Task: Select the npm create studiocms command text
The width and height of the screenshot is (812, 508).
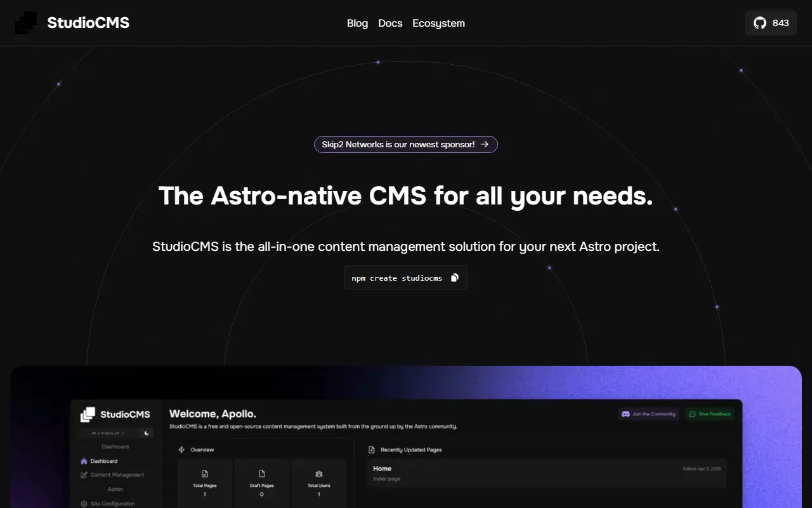Action: coord(397,278)
